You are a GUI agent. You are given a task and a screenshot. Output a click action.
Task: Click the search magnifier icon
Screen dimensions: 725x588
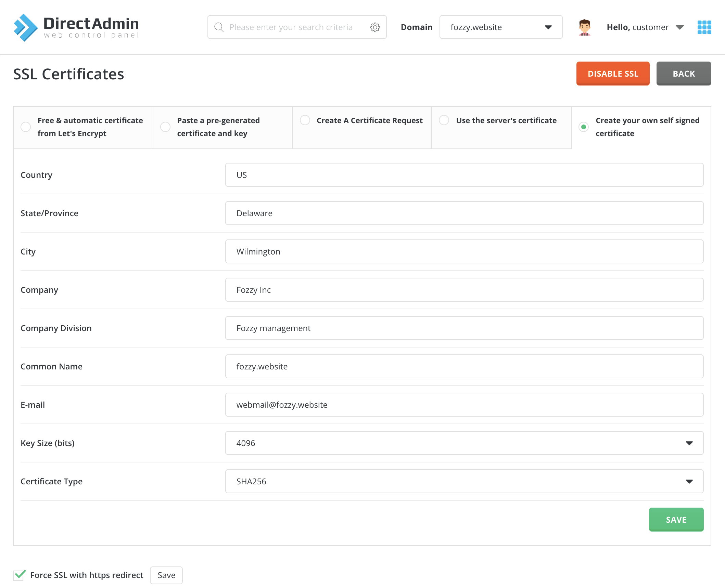[219, 27]
